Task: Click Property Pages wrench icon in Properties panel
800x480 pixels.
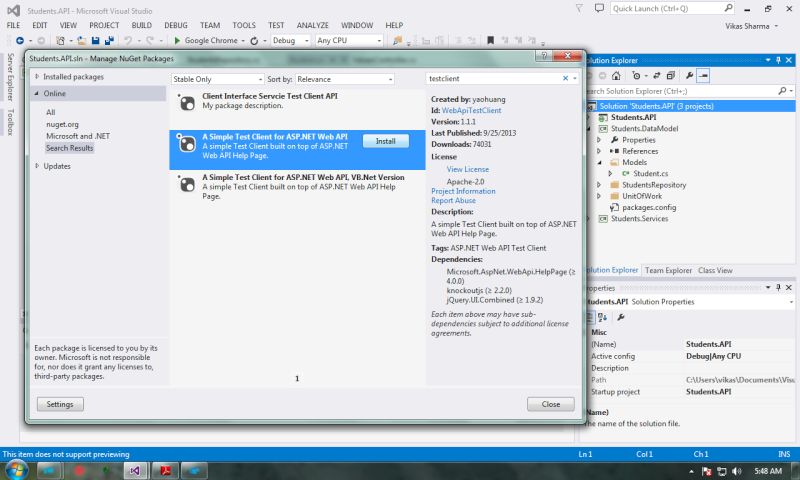Action: click(621, 317)
